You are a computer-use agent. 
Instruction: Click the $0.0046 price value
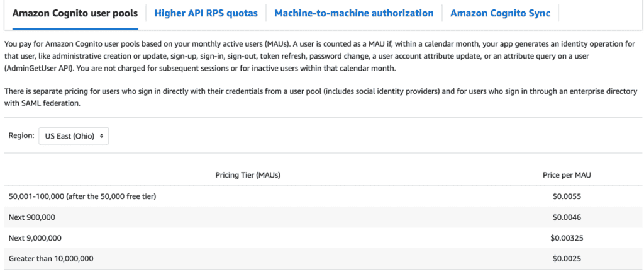click(x=567, y=217)
